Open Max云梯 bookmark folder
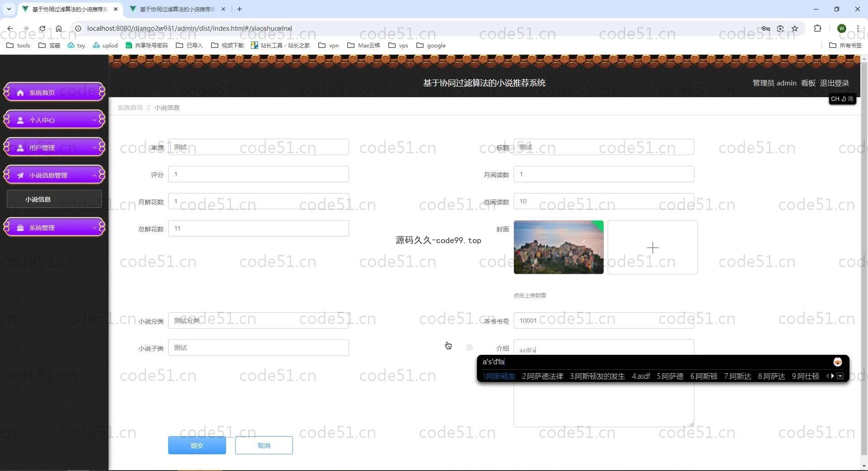This screenshot has height=471, width=868. (x=363, y=45)
